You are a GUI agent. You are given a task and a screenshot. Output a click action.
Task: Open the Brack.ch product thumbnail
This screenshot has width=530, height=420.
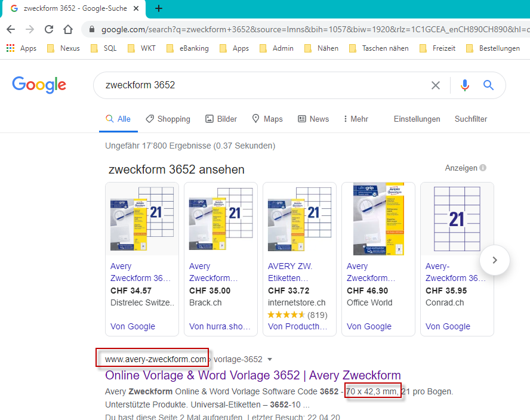click(x=221, y=219)
